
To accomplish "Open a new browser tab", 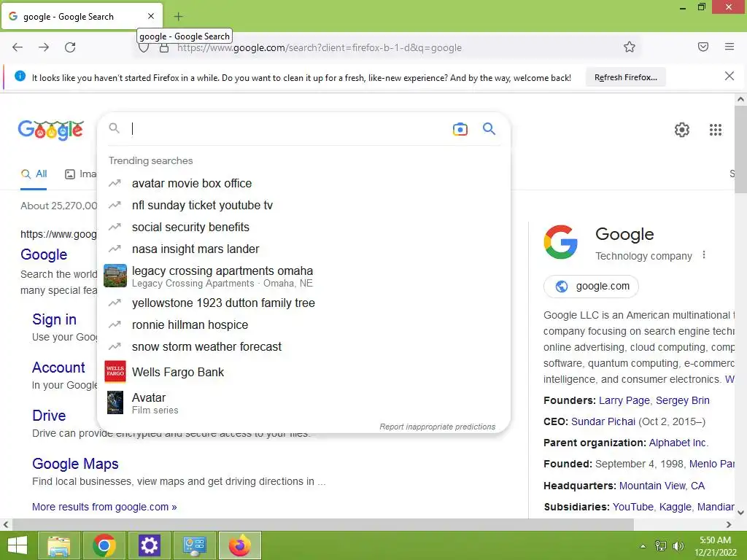I will coord(178,17).
